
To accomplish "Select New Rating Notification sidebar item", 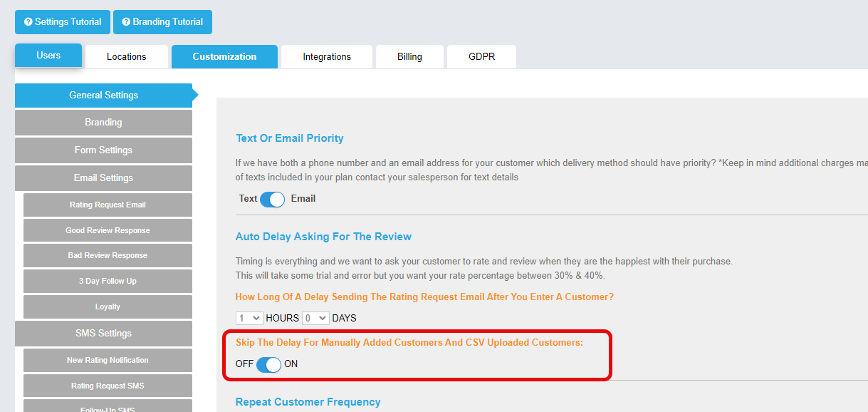I will pos(108,361).
